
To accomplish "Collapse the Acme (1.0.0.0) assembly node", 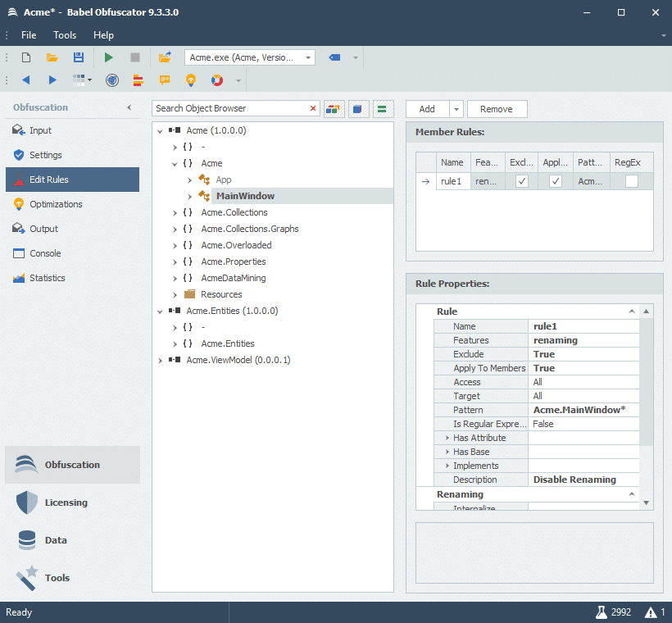I will pos(160,131).
